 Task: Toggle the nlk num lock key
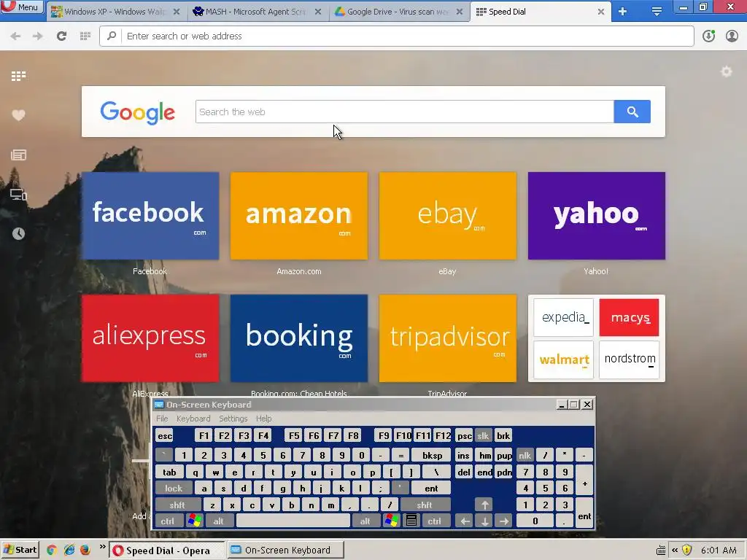tap(525, 456)
